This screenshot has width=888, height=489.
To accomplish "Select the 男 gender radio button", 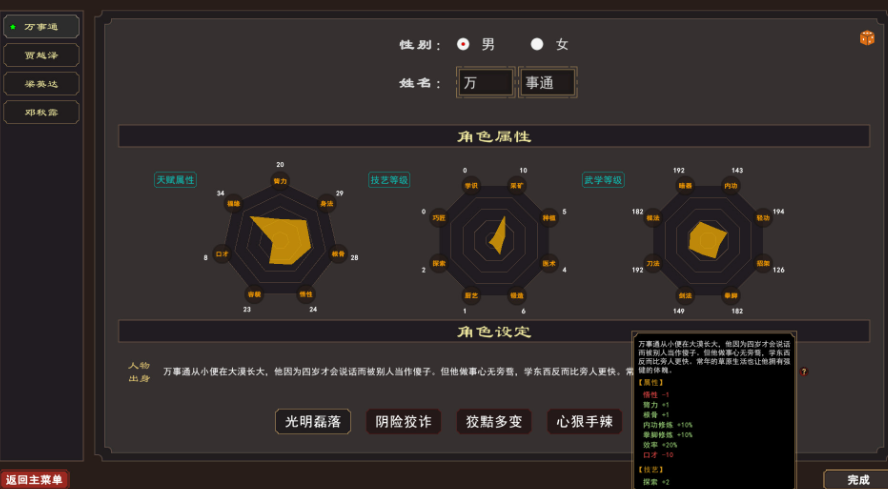I will coord(463,44).
